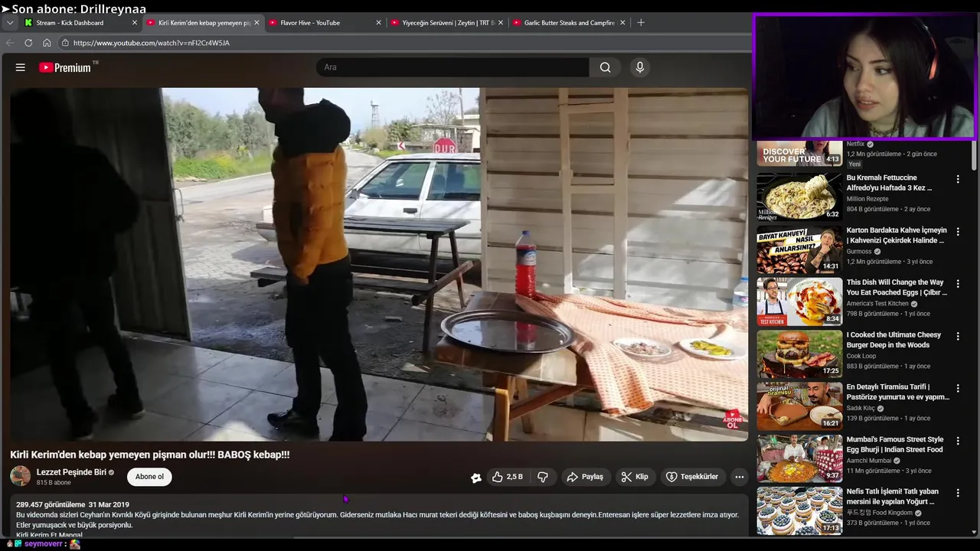Open Bu Kremalı Fettuccine Alfredo thumbnail
The width and height of the screenshot is (980, 551).
799,197
